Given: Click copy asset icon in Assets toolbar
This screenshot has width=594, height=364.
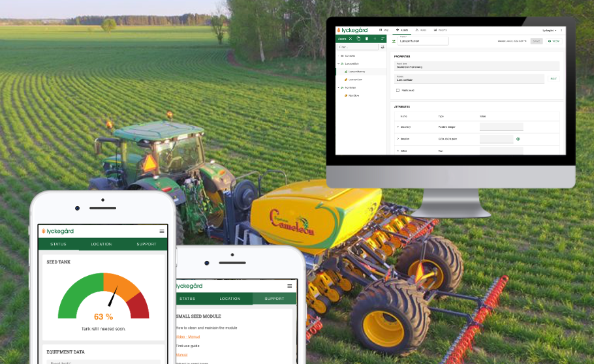Looking at the screenshot, I should [x=358, y=38].
